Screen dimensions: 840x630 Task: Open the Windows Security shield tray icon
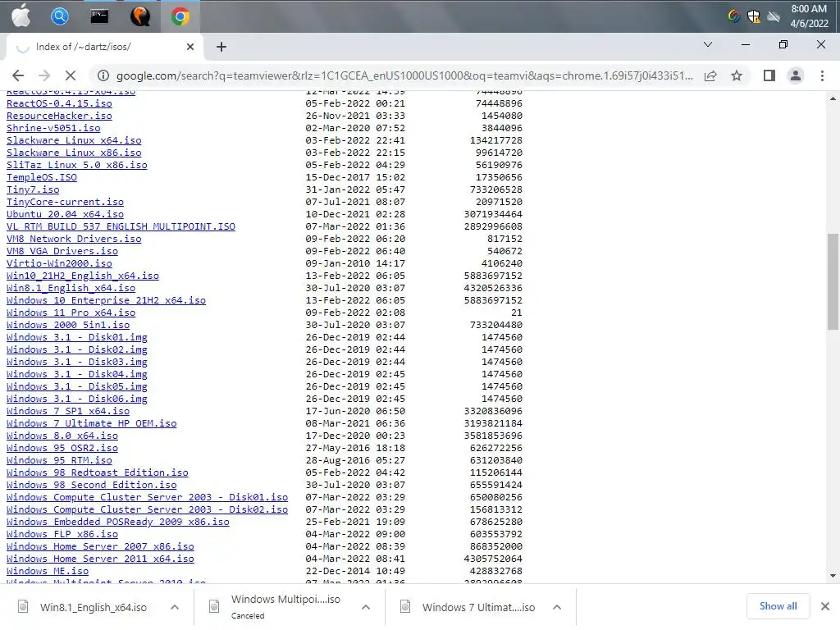point(754,16)
